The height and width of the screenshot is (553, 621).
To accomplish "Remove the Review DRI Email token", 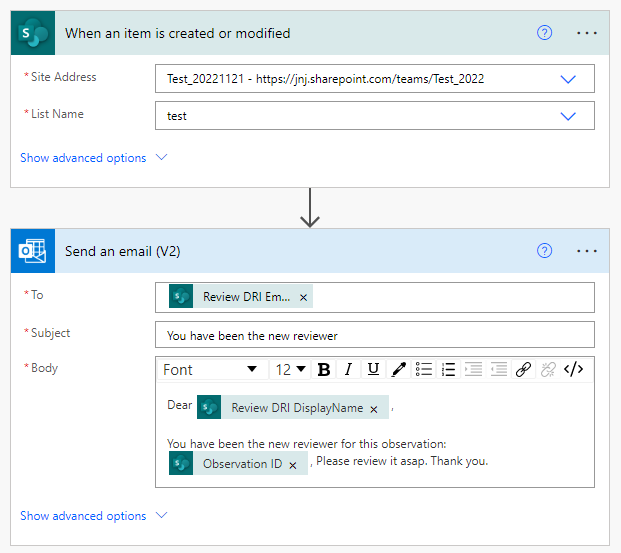I will (303, 297).
